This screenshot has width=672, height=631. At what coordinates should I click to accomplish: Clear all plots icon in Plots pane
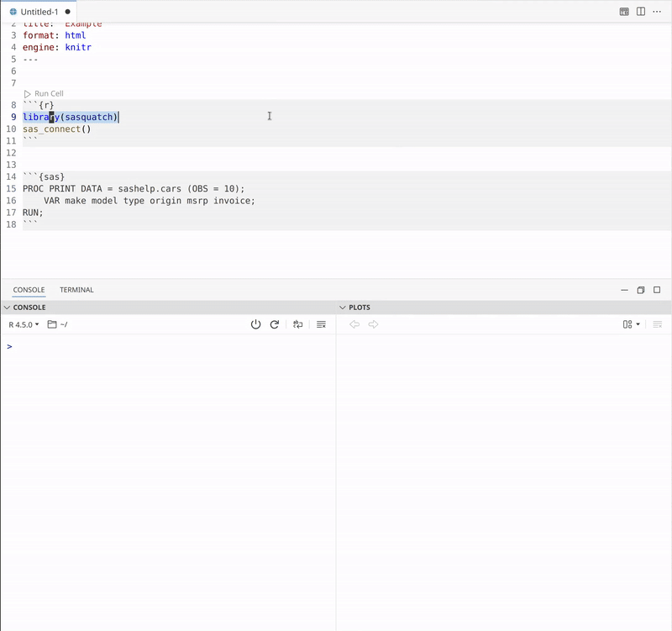657,324
